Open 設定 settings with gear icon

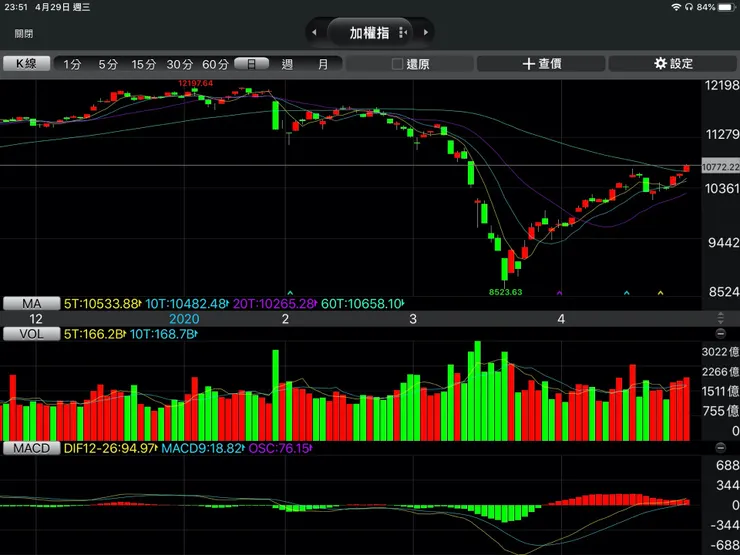[x=673, y=64]
